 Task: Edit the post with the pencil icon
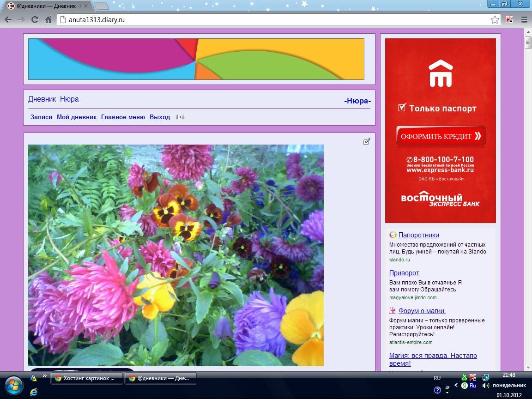click(367, 141)
